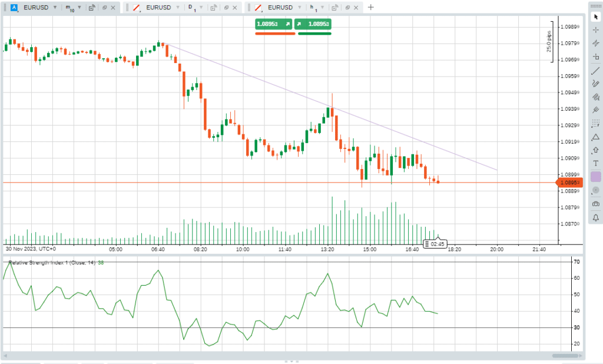Open the m10 timeframe dropdown
This screenshot has height=364, width=603.
[79, 7]
